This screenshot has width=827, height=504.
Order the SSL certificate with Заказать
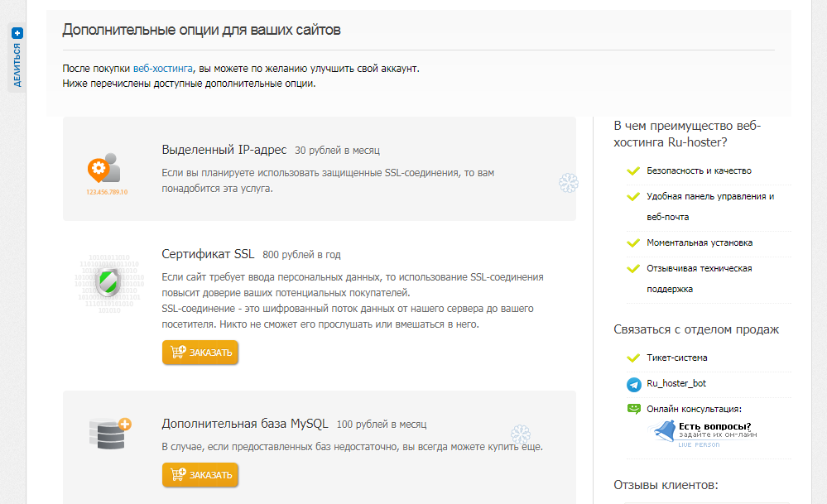click(x=200, y=353)
